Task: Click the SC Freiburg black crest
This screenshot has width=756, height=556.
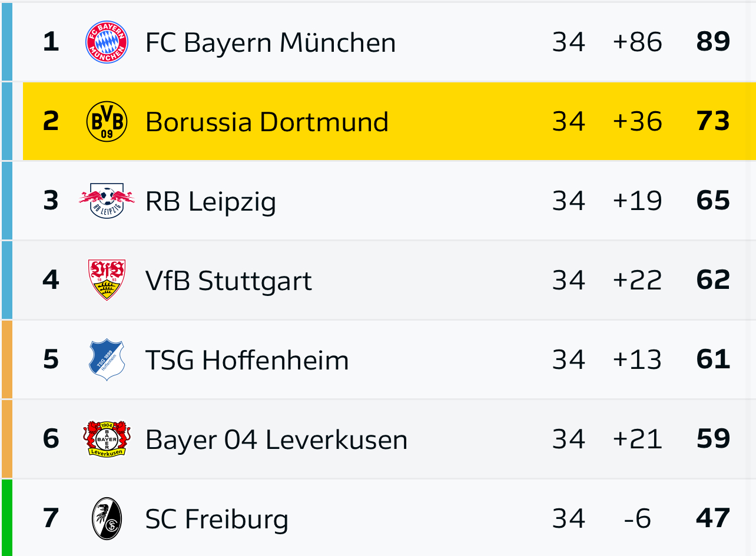Action: [107, 518]
